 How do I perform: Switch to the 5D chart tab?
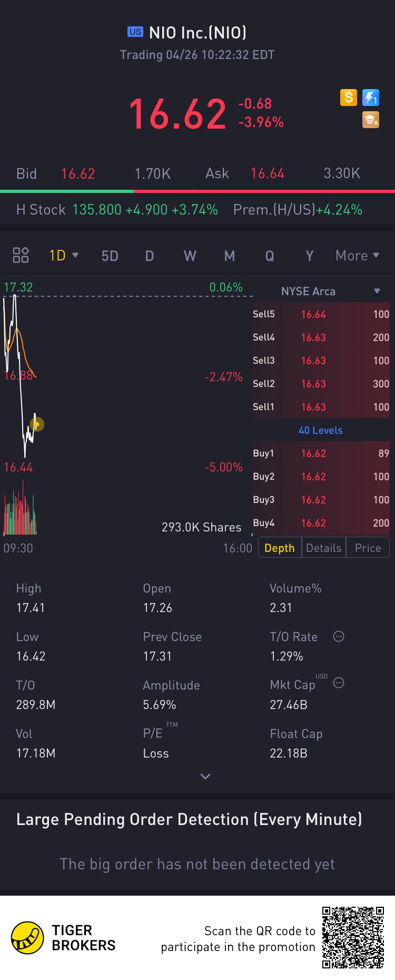pos(110,256)
